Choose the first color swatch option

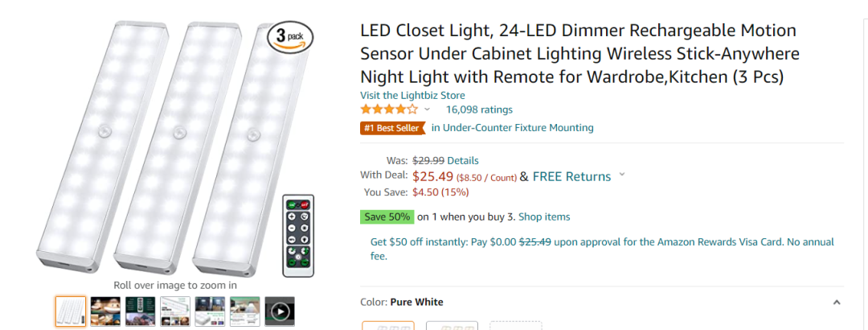[388, 326]
